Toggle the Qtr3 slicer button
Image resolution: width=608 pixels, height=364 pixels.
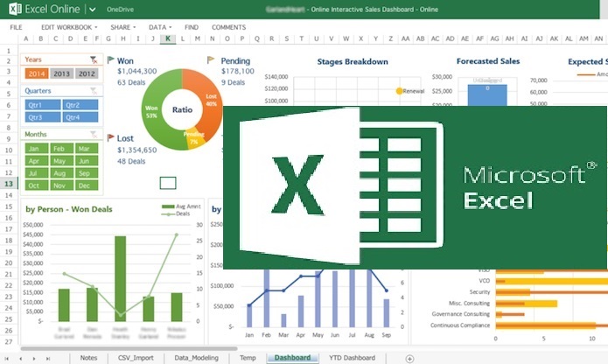43,117
